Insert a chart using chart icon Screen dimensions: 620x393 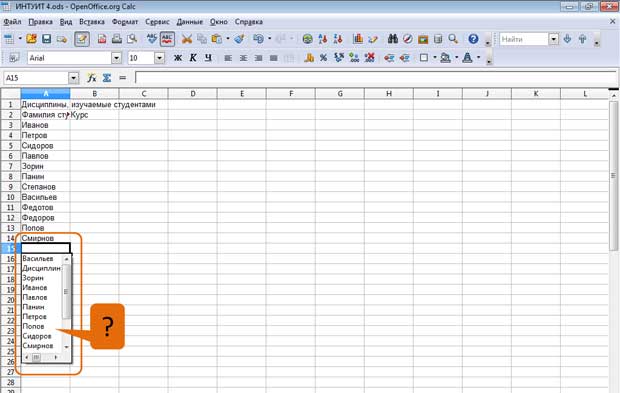[x=358, y=39]
